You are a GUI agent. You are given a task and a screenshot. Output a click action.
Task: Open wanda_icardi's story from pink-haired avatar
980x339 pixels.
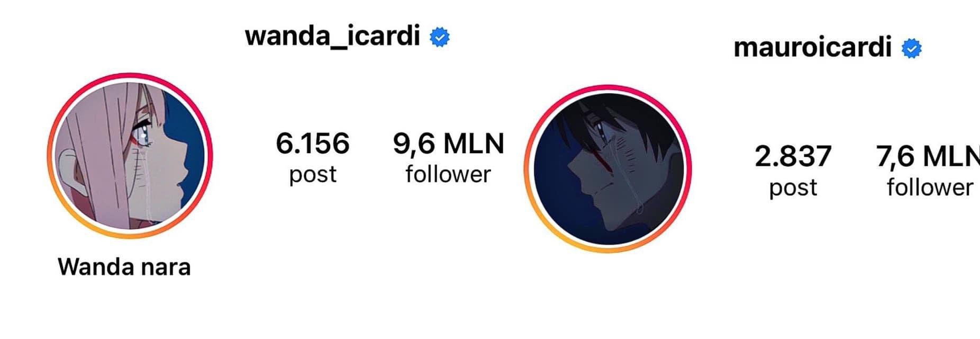130,156
